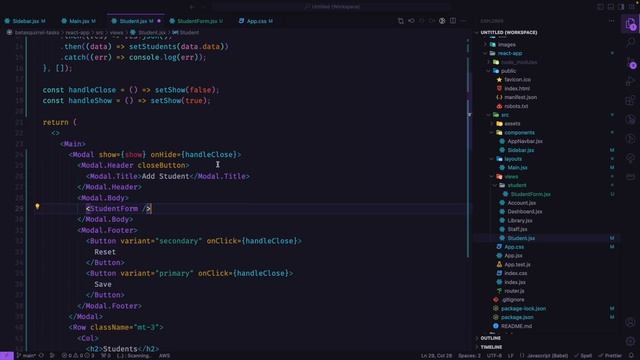Screen dimensions: 640x360
Task: Click the AWS status bar item
Action: point(164,356)
